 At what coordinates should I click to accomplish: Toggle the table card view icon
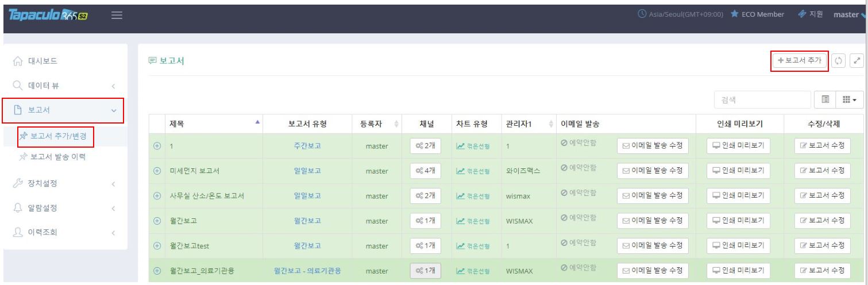point(824,100)
